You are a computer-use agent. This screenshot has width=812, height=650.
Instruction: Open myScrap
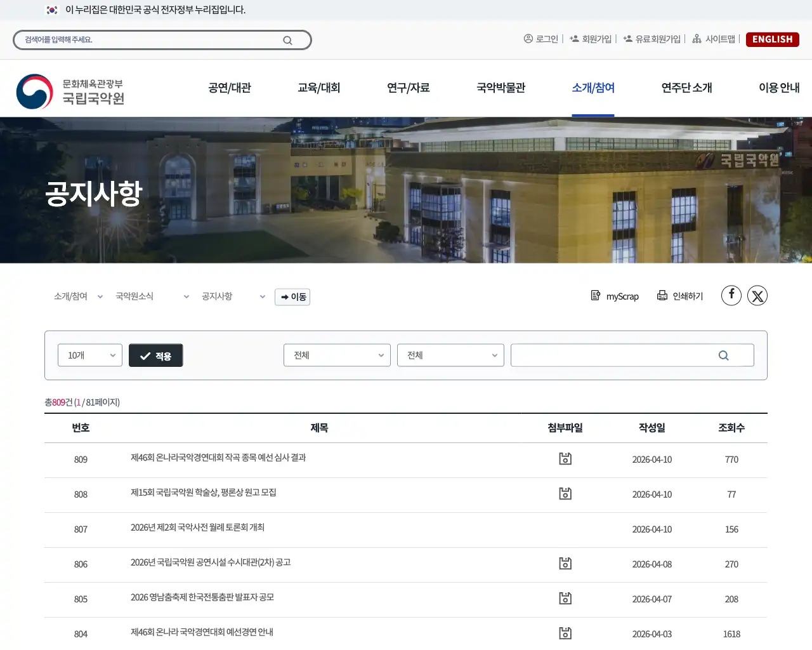pyautogui.click(x=614, y=295)
